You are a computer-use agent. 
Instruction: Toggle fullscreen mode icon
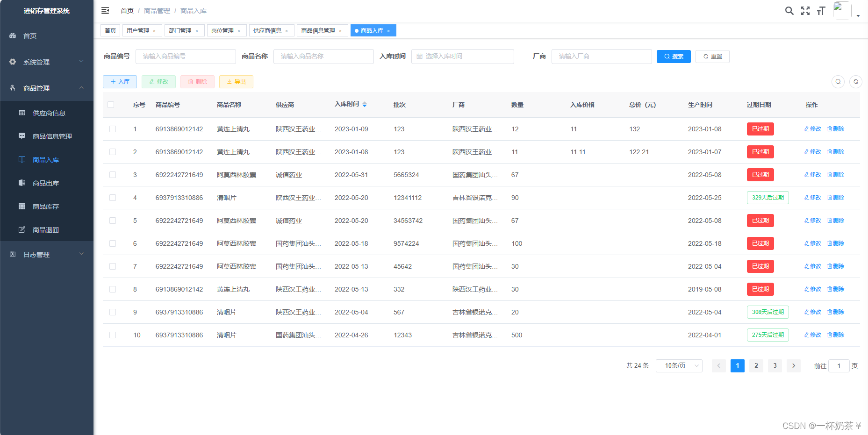[x=805, y=11]
